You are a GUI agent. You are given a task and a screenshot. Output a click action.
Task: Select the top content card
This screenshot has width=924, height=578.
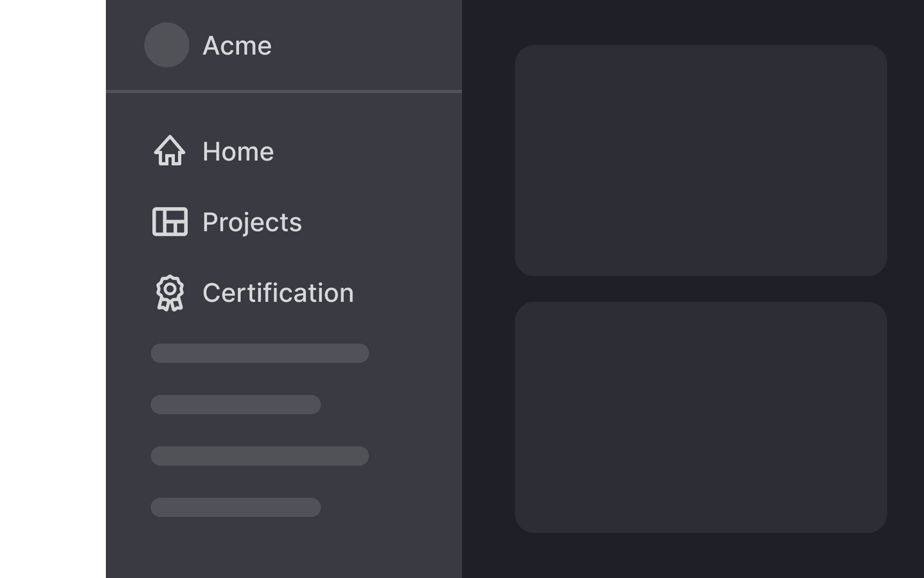pos(701,160)
